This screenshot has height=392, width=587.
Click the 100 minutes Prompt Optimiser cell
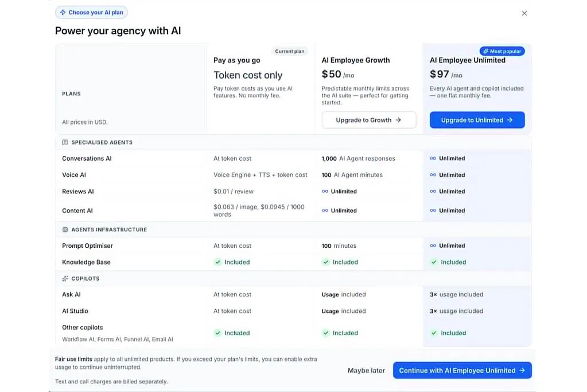coord(339,246)
